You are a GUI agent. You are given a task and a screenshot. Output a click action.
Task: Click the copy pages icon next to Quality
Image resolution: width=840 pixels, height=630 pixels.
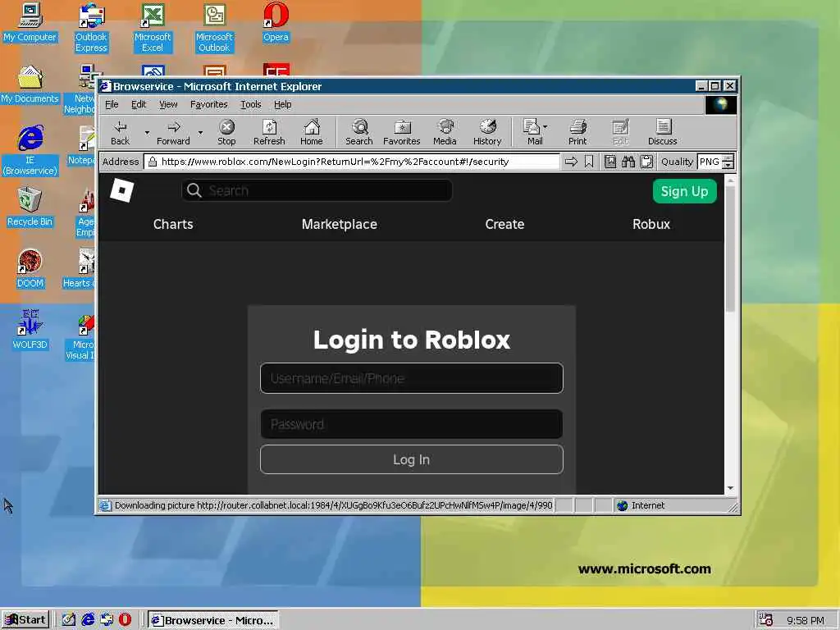point(646,162)
